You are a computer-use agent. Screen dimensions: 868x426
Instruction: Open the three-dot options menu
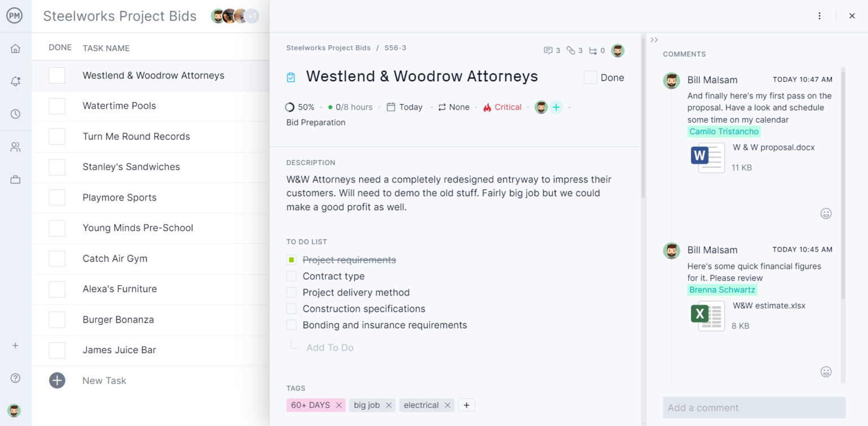(x=819, y=16)
